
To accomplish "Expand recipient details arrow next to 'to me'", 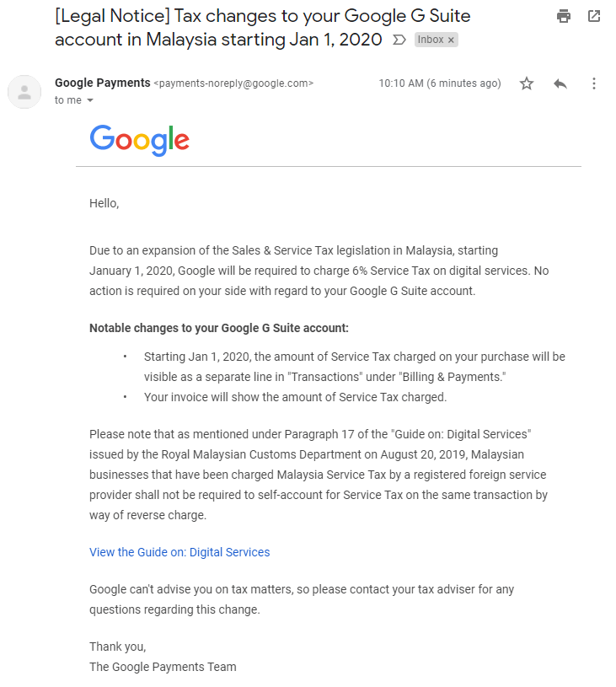I will tap(90, 100).
